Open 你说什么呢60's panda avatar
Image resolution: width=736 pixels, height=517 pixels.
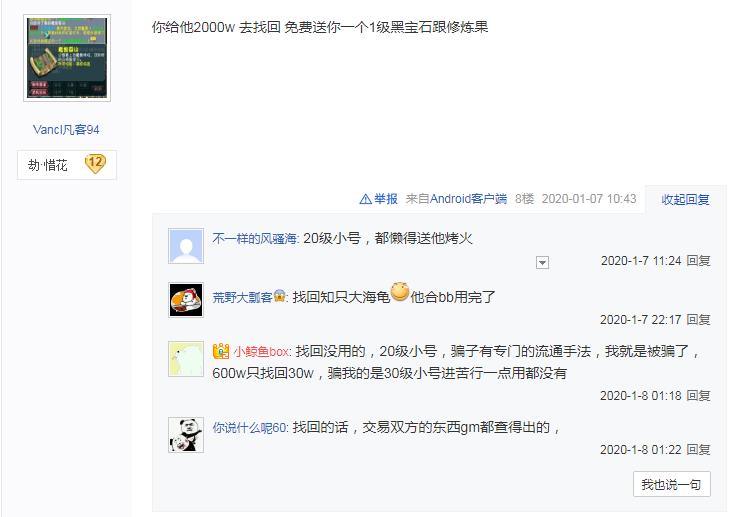point(186,435)
